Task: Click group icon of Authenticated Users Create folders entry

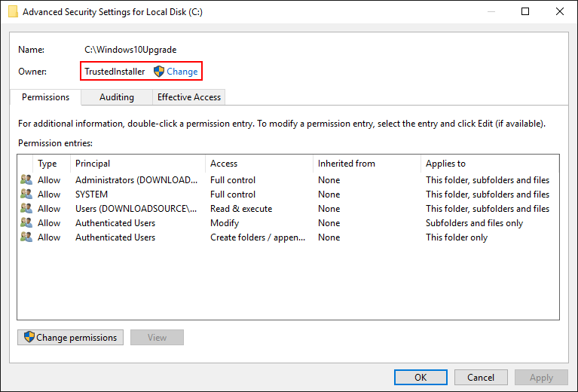Action: point(26,237)
